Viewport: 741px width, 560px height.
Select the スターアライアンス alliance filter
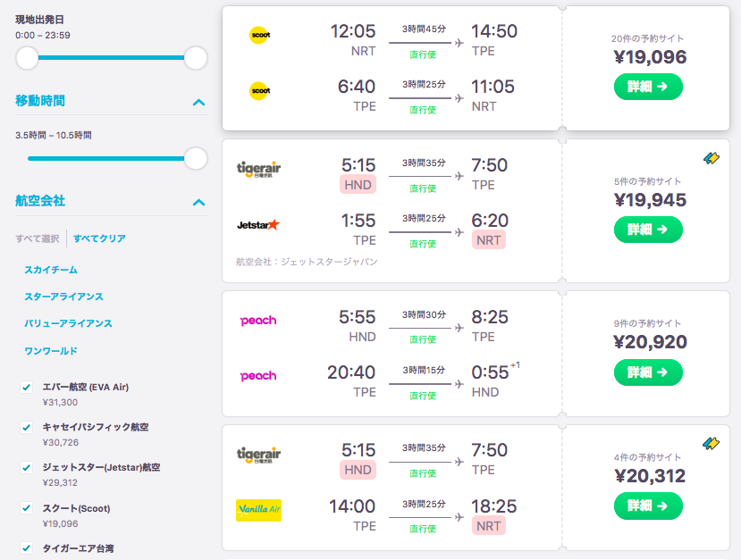63,297
